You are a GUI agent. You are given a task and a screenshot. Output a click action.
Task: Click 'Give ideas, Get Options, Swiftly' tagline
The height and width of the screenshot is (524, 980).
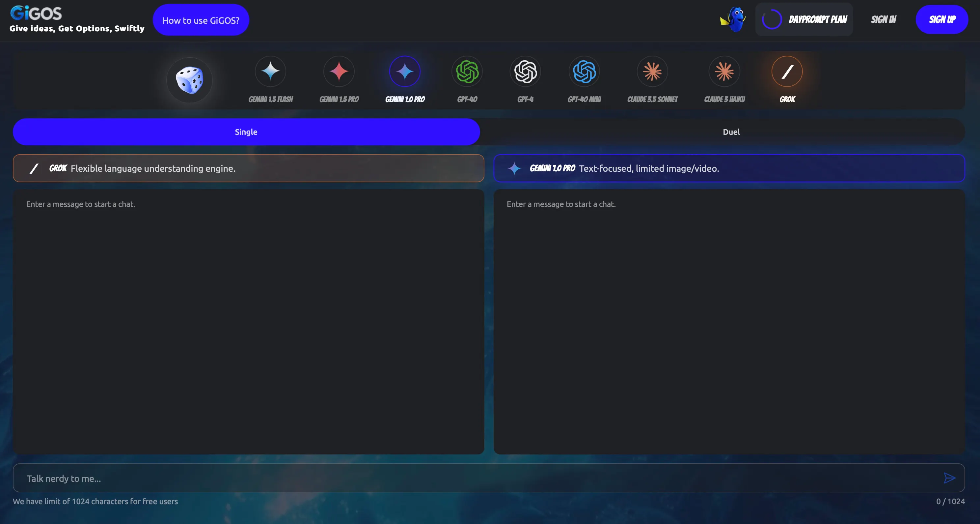(x=77, y=29)
